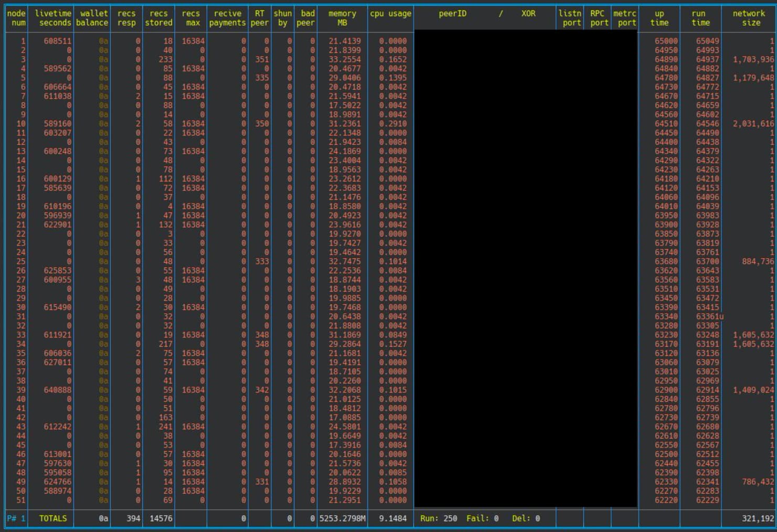777x532 pixels.
Task: Click the 'recive payments' column header
Action: [227, 18]
